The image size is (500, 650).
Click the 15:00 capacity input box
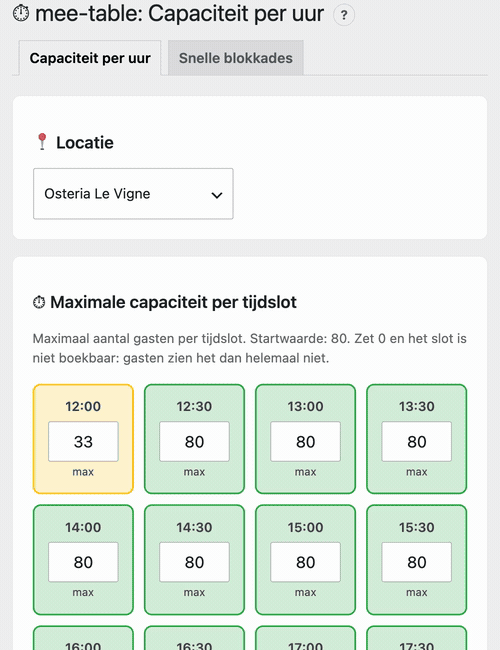(x=306, y=562)
